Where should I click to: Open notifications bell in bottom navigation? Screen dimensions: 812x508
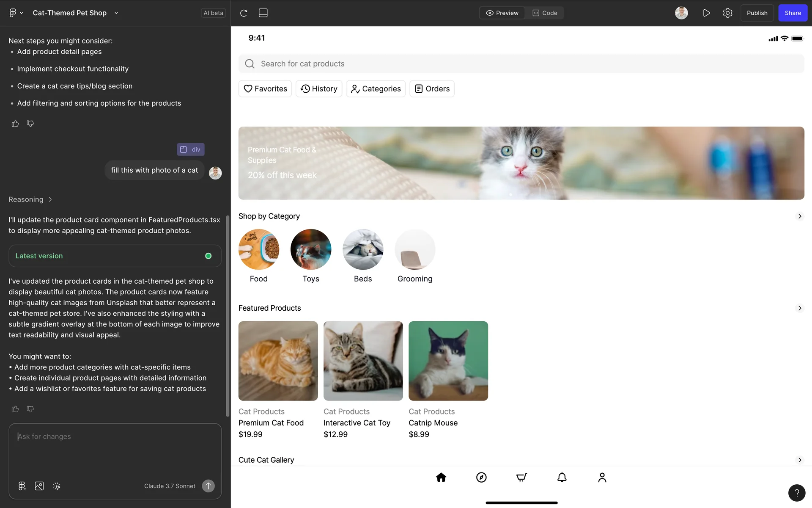point(562,478)
